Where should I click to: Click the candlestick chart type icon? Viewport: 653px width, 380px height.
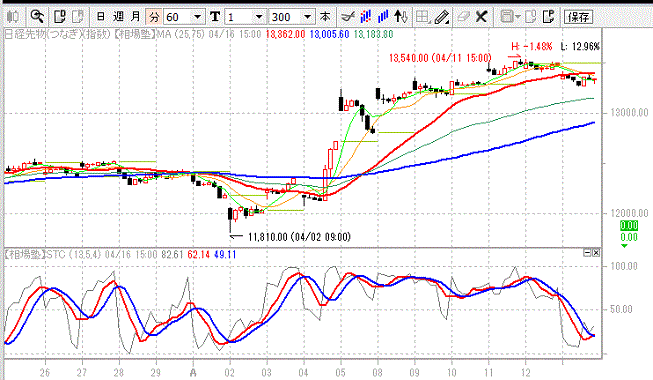13,17
